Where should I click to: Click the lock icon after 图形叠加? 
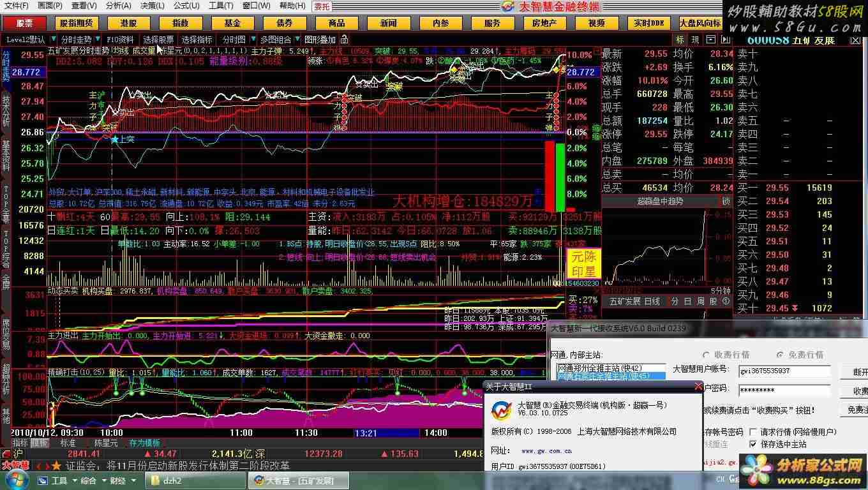[345, 40]
